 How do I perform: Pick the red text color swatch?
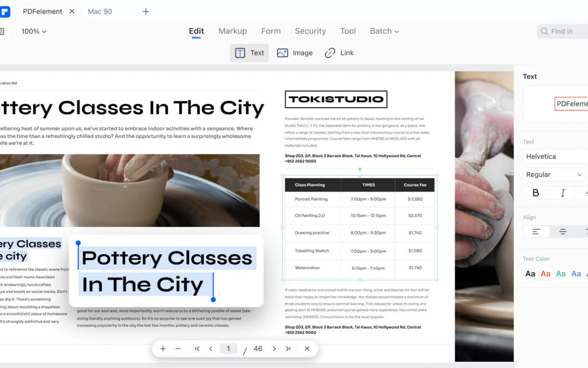[546, 274]
